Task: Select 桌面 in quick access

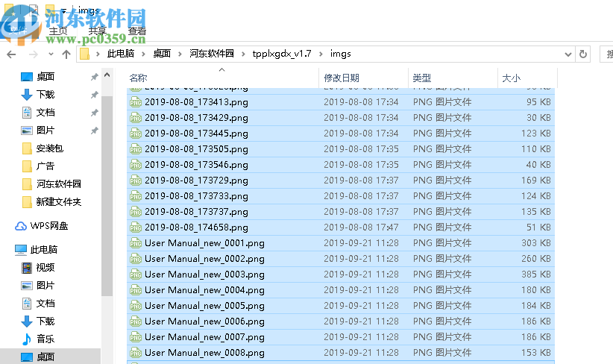Action: click(x=45, y=77)
